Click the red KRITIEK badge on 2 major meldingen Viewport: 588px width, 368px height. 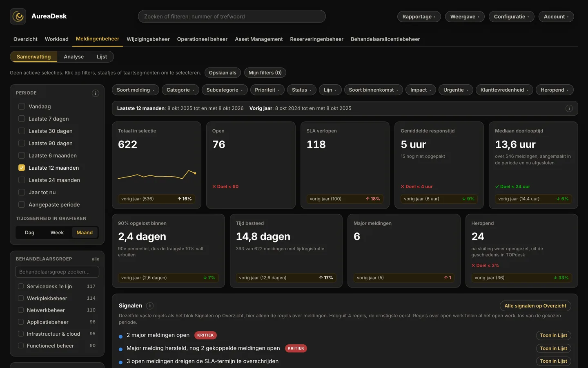pyautogui.click(x=205, y=335)
